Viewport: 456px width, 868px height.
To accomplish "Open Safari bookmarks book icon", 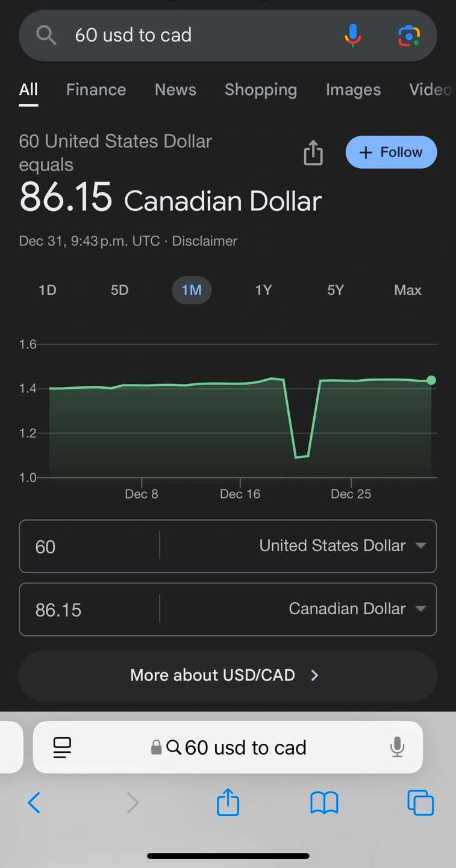I will [324, 803].
